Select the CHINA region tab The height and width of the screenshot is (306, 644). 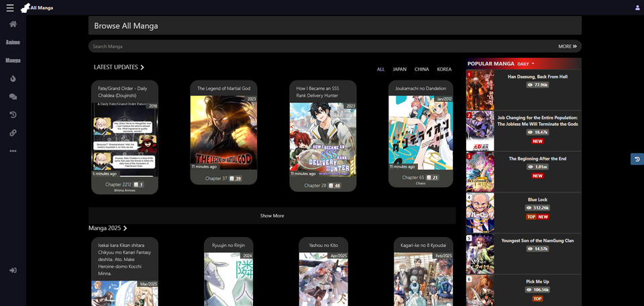coord(422,69)
